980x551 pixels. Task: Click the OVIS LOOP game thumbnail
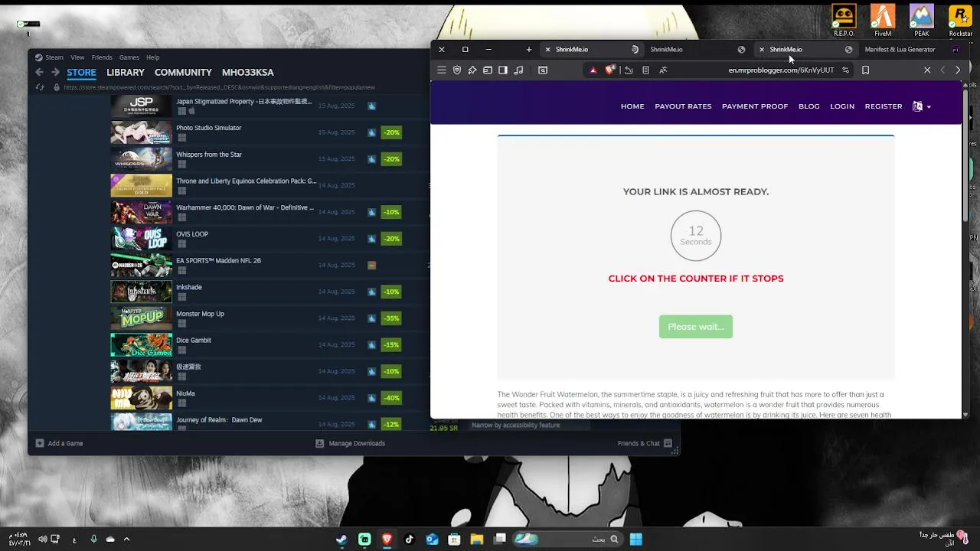(x=142, y=239)
